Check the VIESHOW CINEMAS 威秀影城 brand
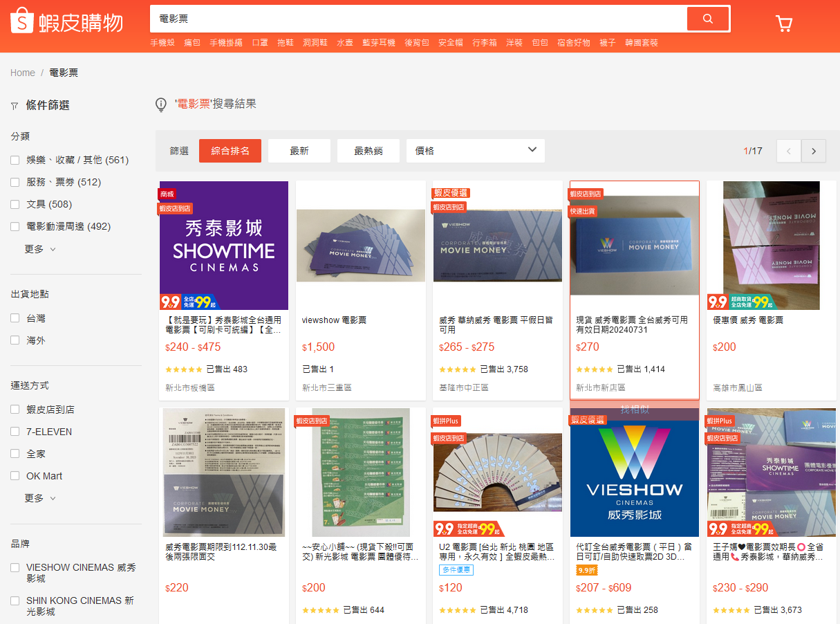The width and height of the screenshot is (840, 624). coord(15,567)
